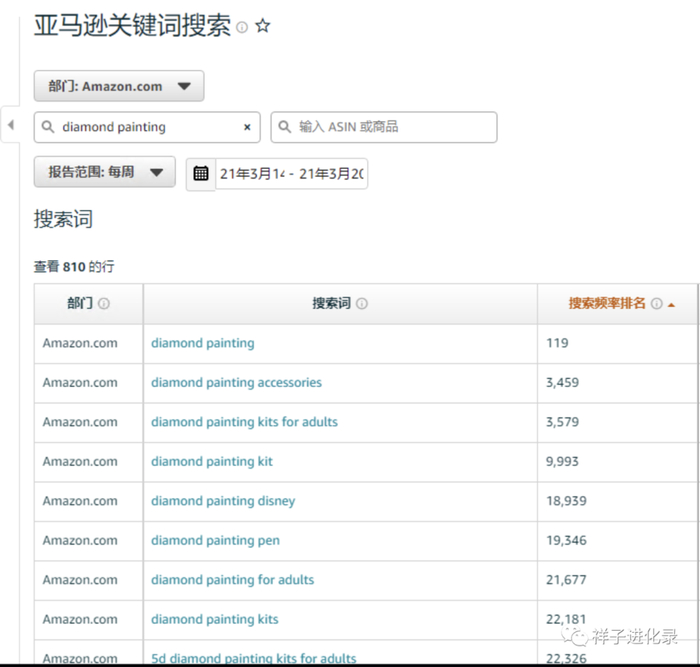Viewport: 700px width, 667px height.
Task: Click info icon in 部门 column header
Action: 104,304
